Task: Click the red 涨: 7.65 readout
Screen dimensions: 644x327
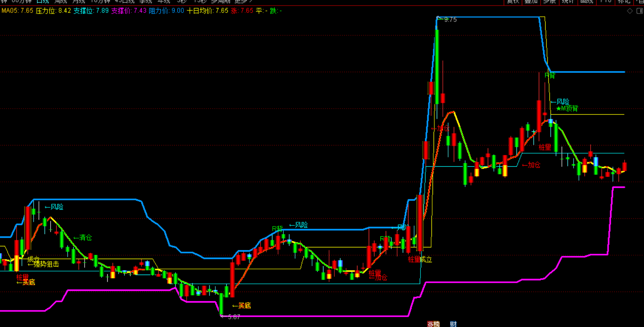Action: 242,11
